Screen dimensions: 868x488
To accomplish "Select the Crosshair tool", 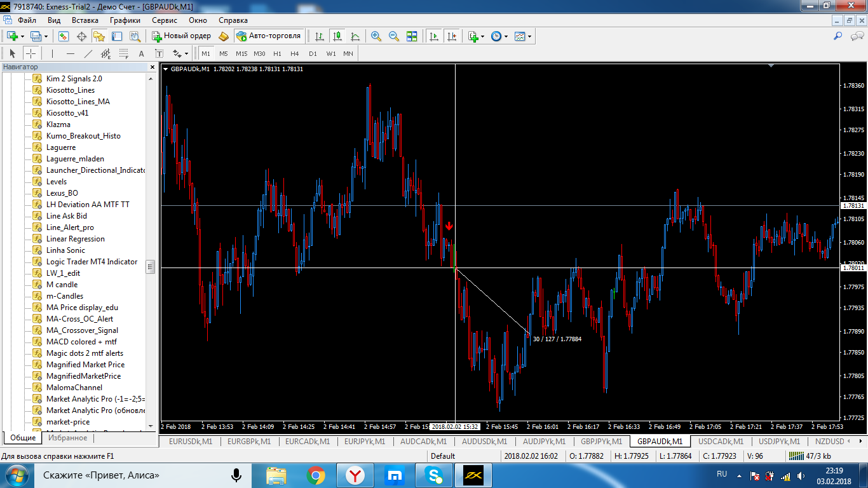I will pyautogui.click(x=31, y=53).
